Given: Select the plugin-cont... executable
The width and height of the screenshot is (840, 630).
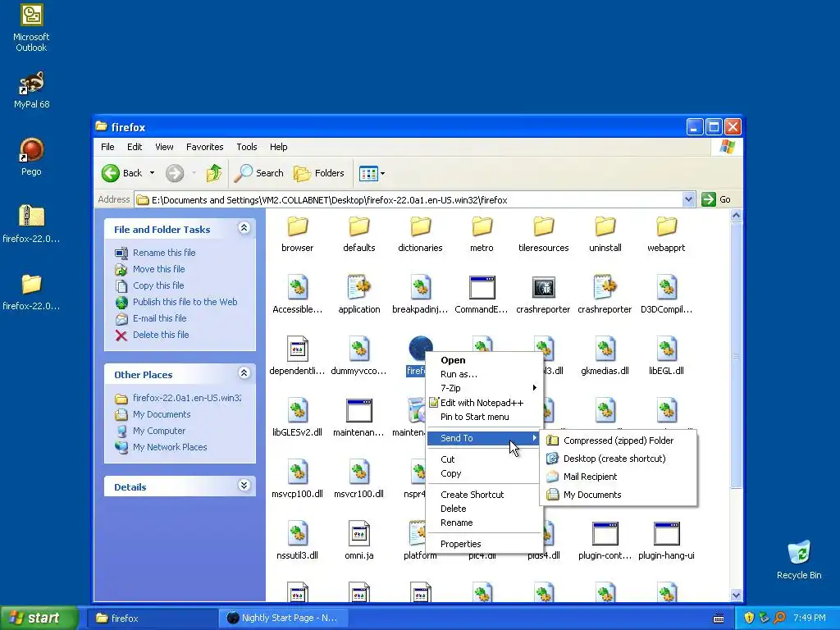Looking at the screenshot, I should [605, 541].
